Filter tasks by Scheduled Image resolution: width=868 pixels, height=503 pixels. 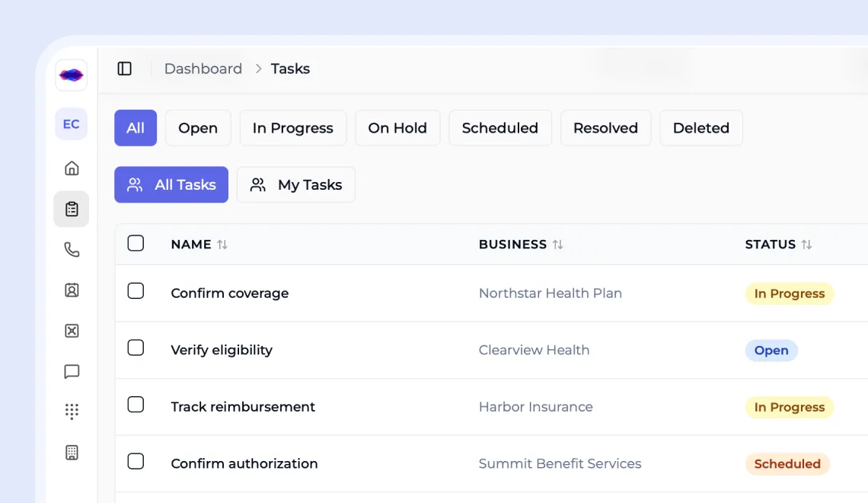coord(500,128)
